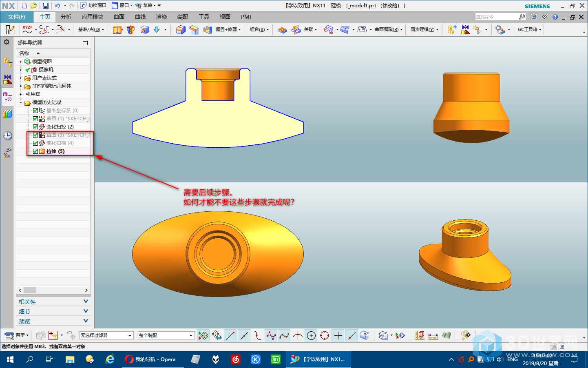Toggle checkbox for 草图 (1) SKETCH
The image size is (588, 368).
(35, 119)
